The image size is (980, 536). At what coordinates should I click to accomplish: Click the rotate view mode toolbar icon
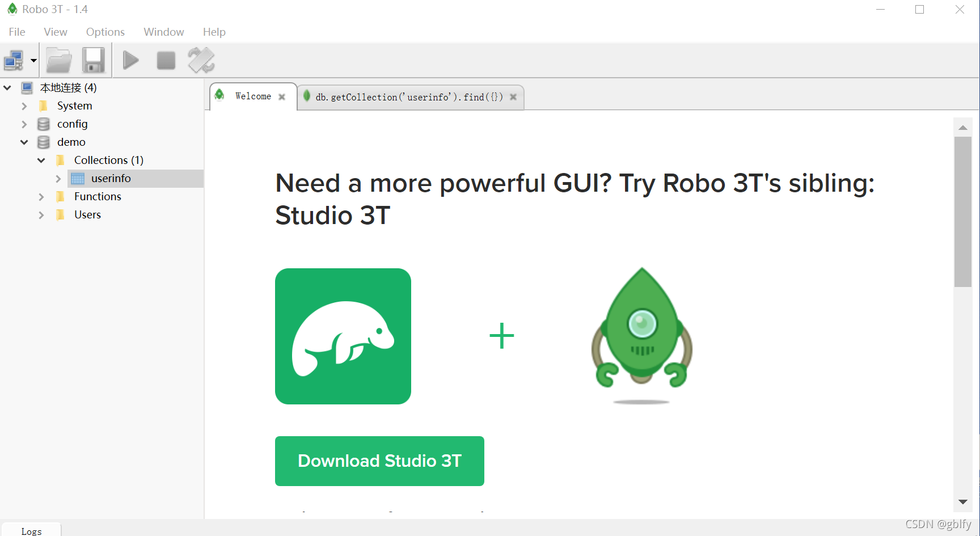(x=201, y=60)
